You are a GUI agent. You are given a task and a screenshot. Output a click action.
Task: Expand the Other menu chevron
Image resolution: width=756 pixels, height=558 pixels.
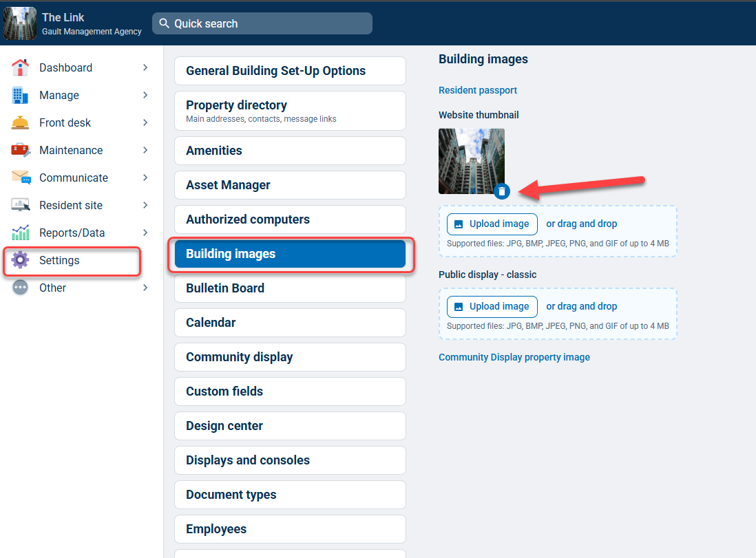point(145,288)
